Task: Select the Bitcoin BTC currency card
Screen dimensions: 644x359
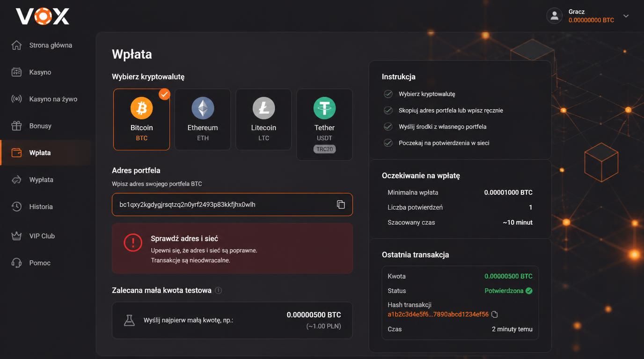Action: [x=141, y=120]
